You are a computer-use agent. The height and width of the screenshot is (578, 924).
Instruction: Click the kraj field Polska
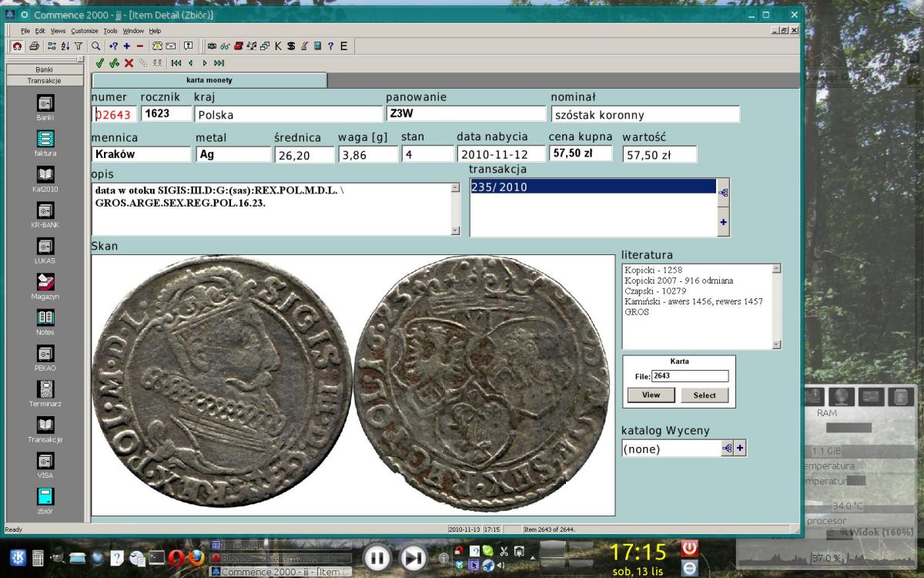288,114
